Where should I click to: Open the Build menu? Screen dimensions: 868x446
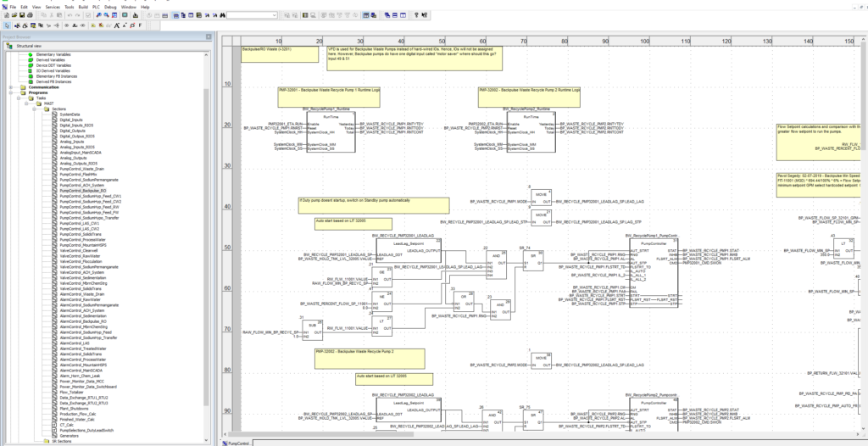pyautogui.click(x=83, y=7)
